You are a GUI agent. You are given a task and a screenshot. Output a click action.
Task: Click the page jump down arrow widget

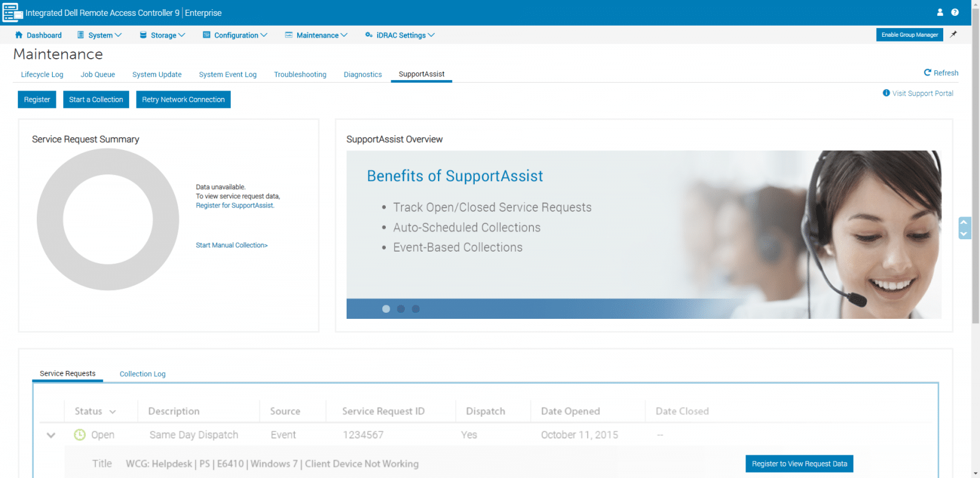click(x=964, y=234)
